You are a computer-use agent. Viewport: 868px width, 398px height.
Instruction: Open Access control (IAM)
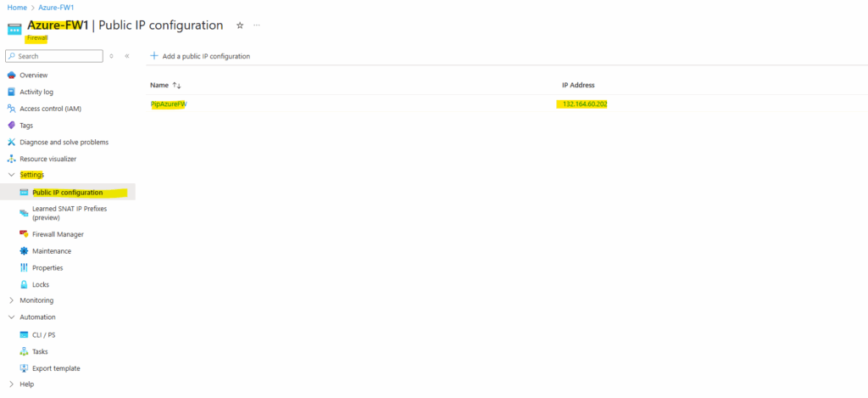click(50, 109)
